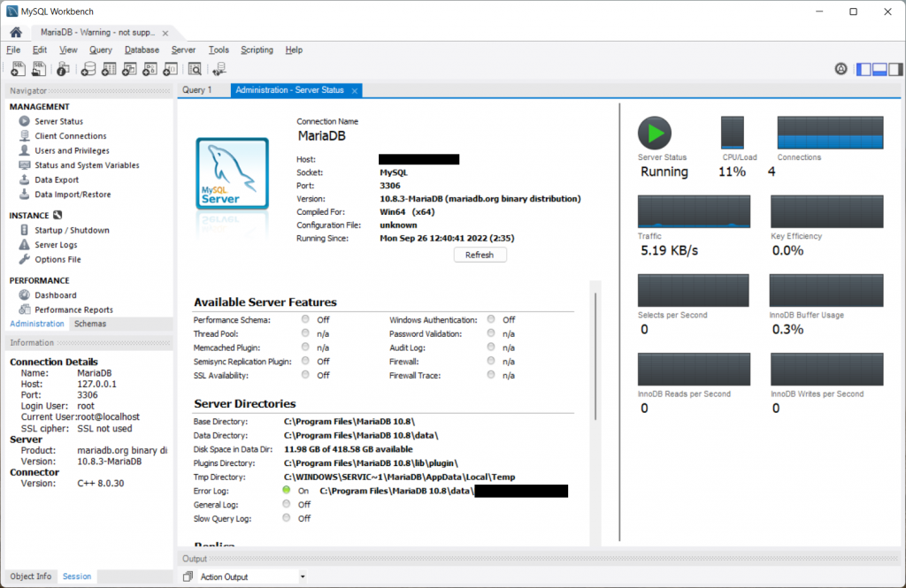The width and height of the screenshot is (906, 588).
Task: Open Options File in Navigator
Action: tap(58, 259)
